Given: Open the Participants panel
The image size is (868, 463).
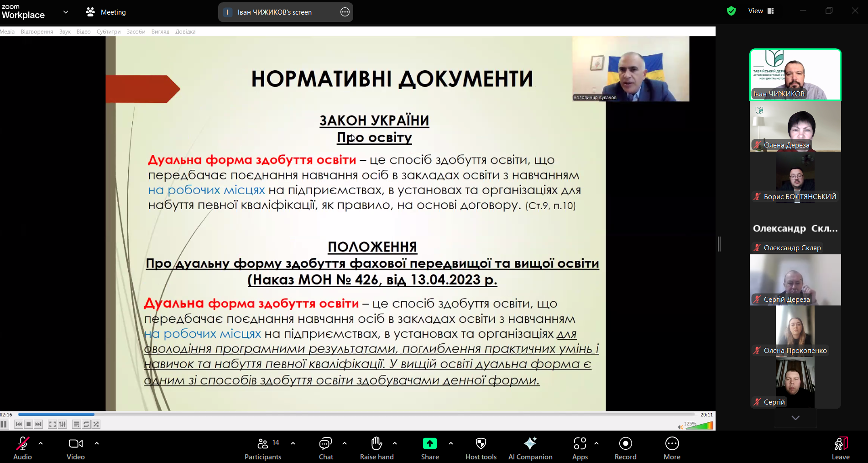Looking at the screenshot, I should click(263, 448).
